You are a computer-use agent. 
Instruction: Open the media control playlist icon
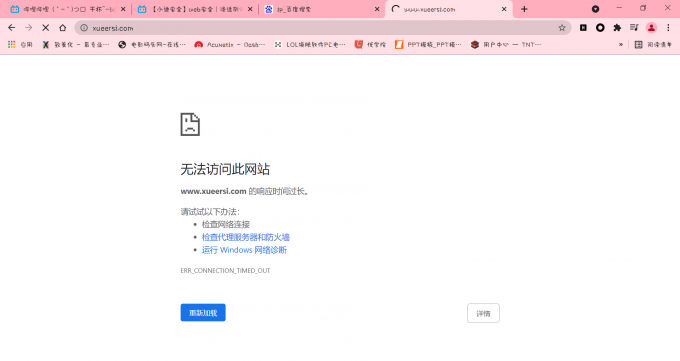[x=634, y=28]
